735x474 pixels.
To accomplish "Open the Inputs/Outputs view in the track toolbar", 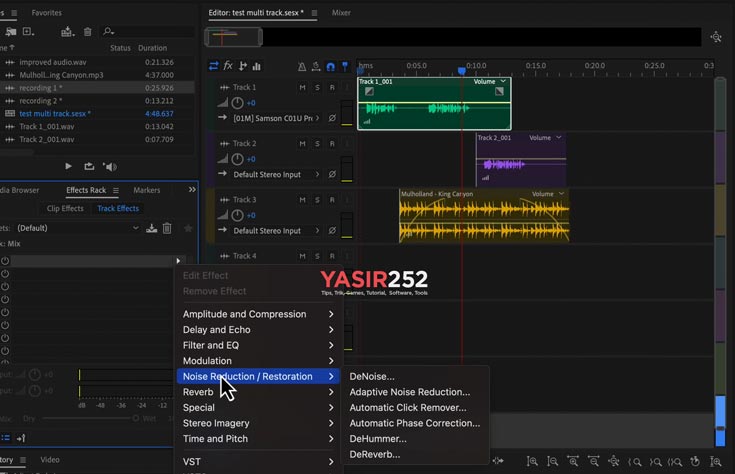I will pos(214,66).
